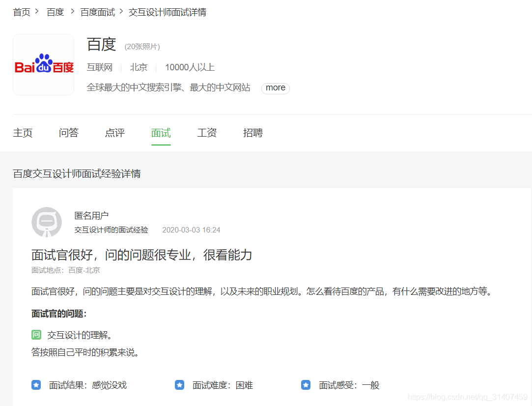Select the 面试 tab
532x406 pixels.
161,133
